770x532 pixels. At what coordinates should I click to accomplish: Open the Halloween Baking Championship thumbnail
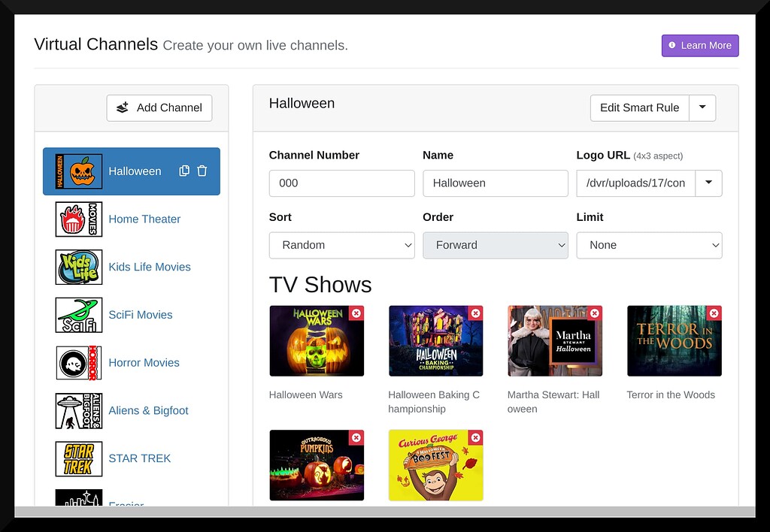point(436,340)
